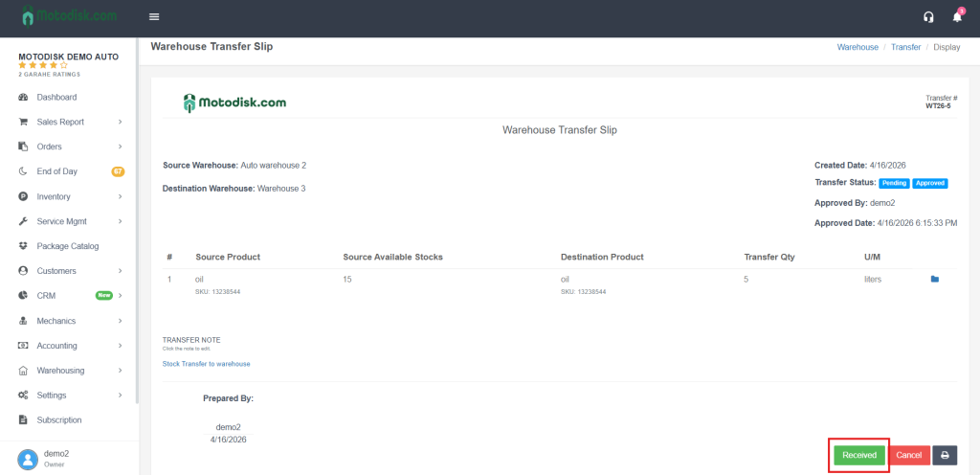Expand the Inventory submenu
Viewport: 980px width, 475px height.
(120, 196)
